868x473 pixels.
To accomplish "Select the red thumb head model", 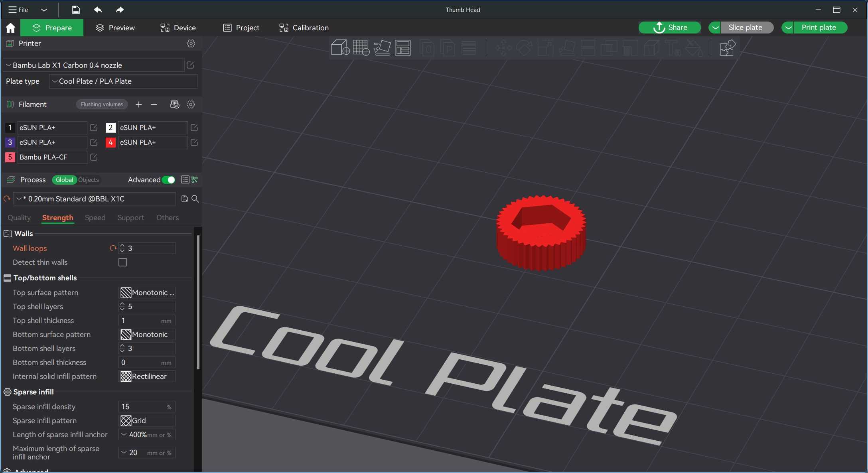I will [541, 233].
